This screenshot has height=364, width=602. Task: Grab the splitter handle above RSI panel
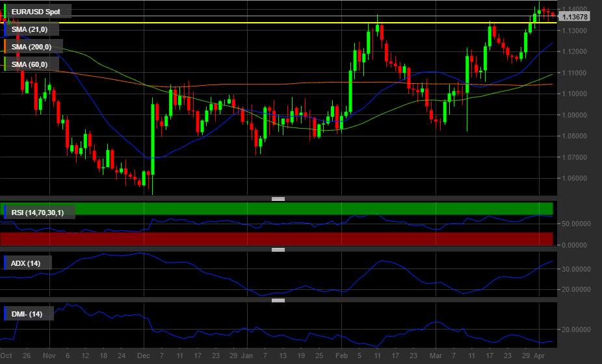(x=278, y=199)
